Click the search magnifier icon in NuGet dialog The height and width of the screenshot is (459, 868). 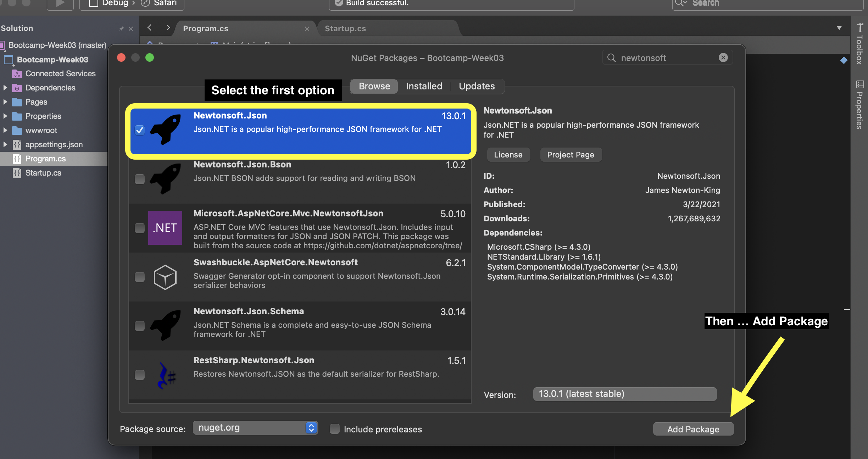point(611,57)
